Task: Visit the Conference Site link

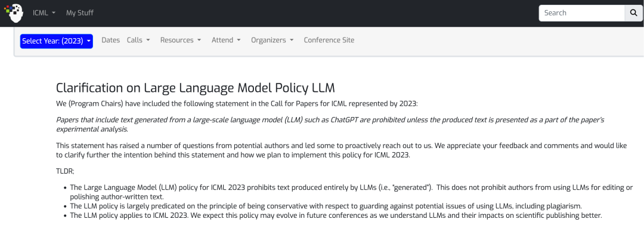Action: (x=329, y=40)
